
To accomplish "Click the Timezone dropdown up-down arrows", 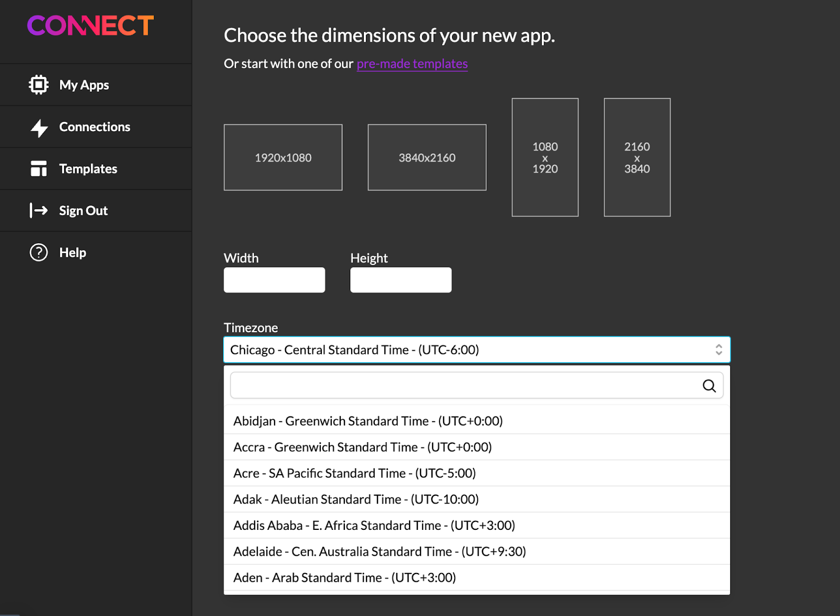I will coord(719,350).
